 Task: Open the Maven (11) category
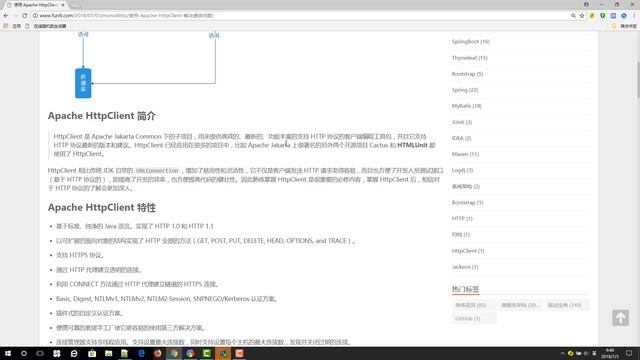point(465,154)
